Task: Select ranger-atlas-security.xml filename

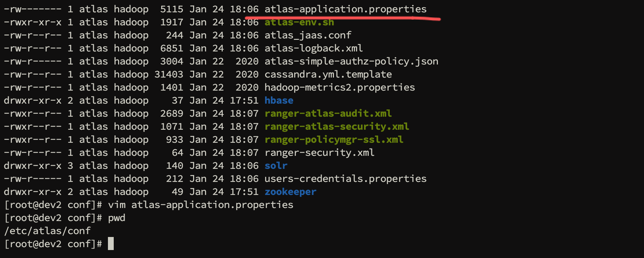Action: 337,126
